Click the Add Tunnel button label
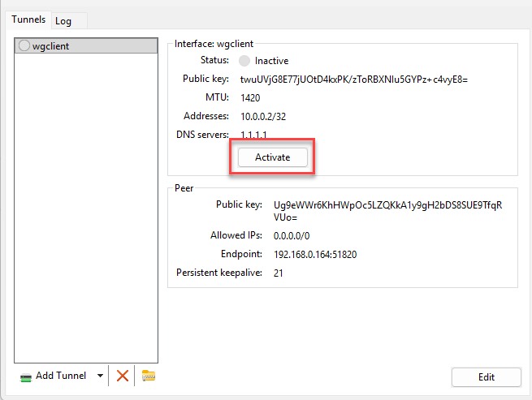Viewport: 532px width, 400px height. 63,376
